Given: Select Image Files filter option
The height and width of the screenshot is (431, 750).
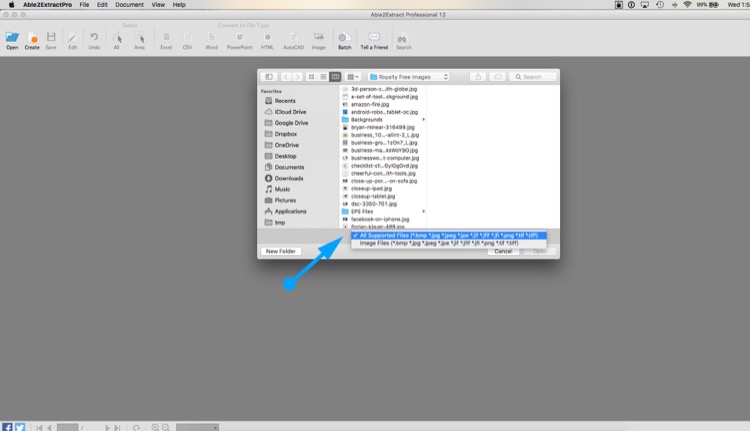Looking at the screenshot, I should pos(449,243).
